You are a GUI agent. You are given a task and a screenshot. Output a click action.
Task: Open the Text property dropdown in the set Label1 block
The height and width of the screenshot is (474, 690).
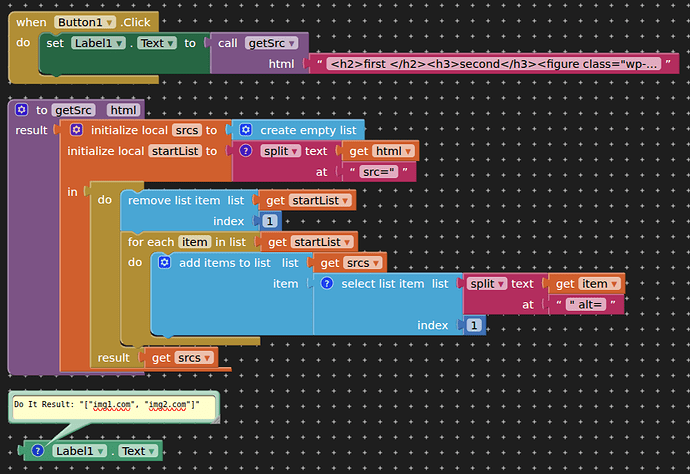pyautogui.click(x=155, y=43)
